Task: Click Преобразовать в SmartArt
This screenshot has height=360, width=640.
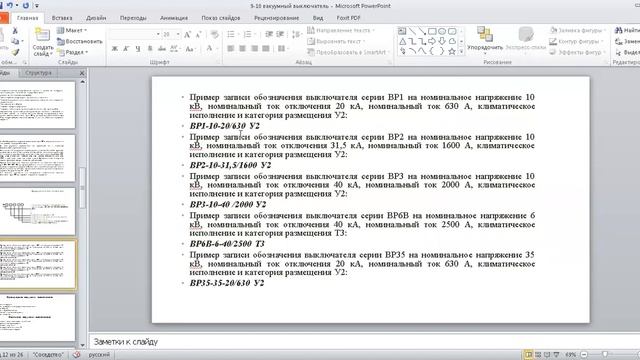Action: click(x=349, y=52)
